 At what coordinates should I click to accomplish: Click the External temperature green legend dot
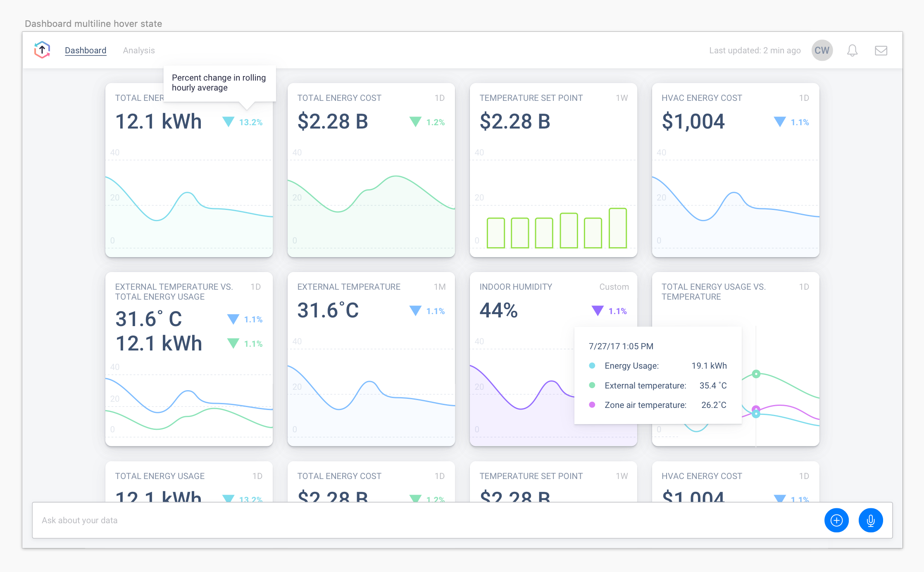click(x=592, y=385)
